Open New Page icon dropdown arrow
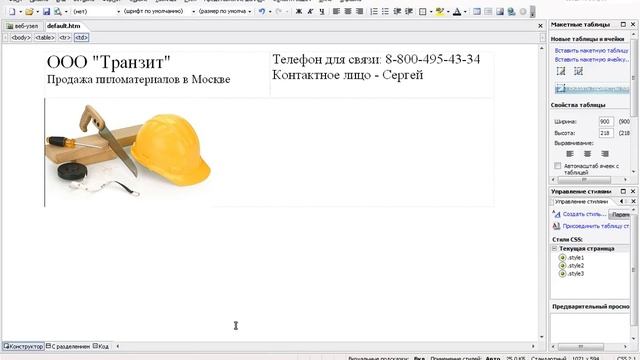Viewport: 640px width, 360px height. tap(20, 12)
